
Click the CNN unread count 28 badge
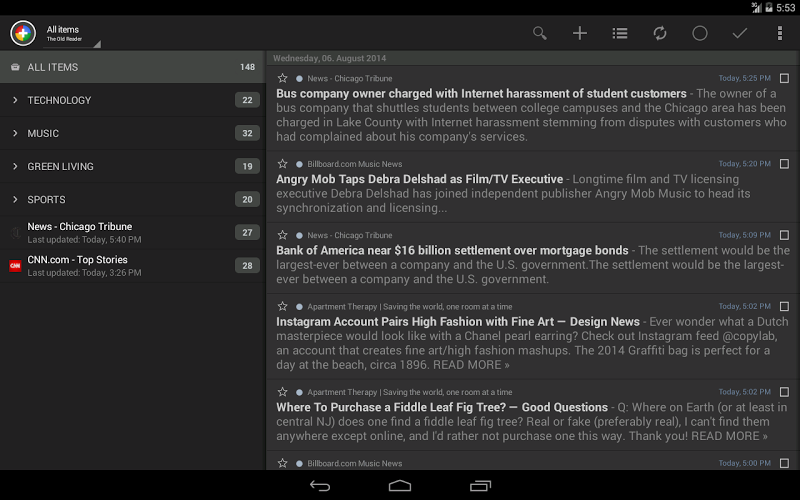[x=247, y=266]
